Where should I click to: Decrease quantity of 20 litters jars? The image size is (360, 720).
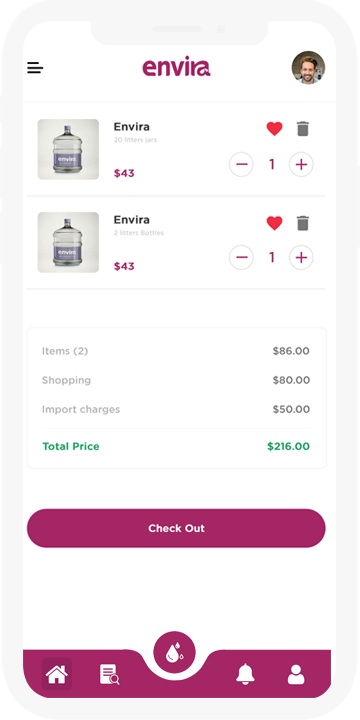pos(241,164)
